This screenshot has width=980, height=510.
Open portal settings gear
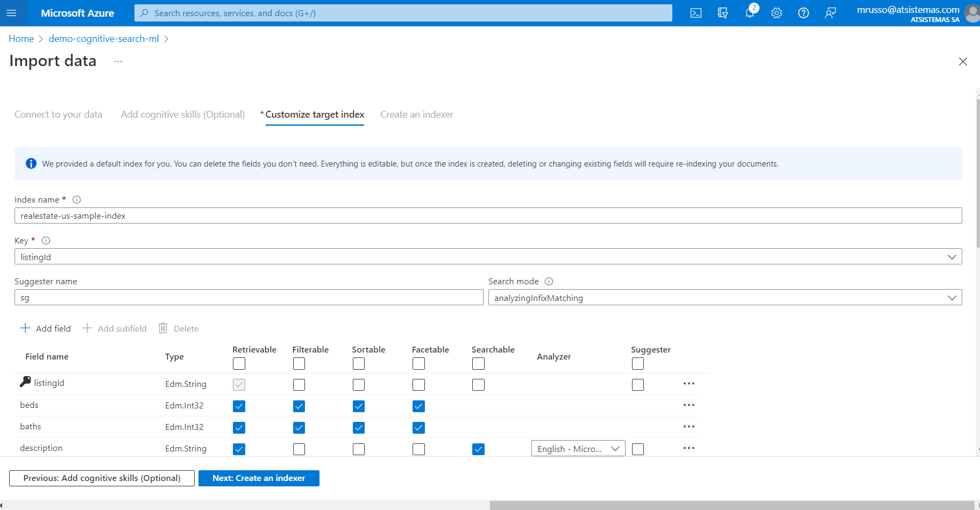point(777,13)
